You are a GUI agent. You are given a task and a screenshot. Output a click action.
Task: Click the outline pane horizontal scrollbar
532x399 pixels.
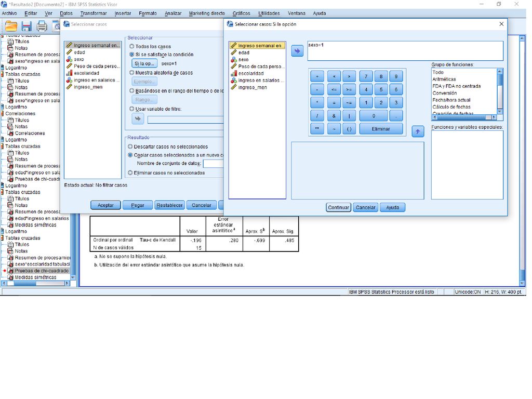pyautogui.click(x=35, y=283)
